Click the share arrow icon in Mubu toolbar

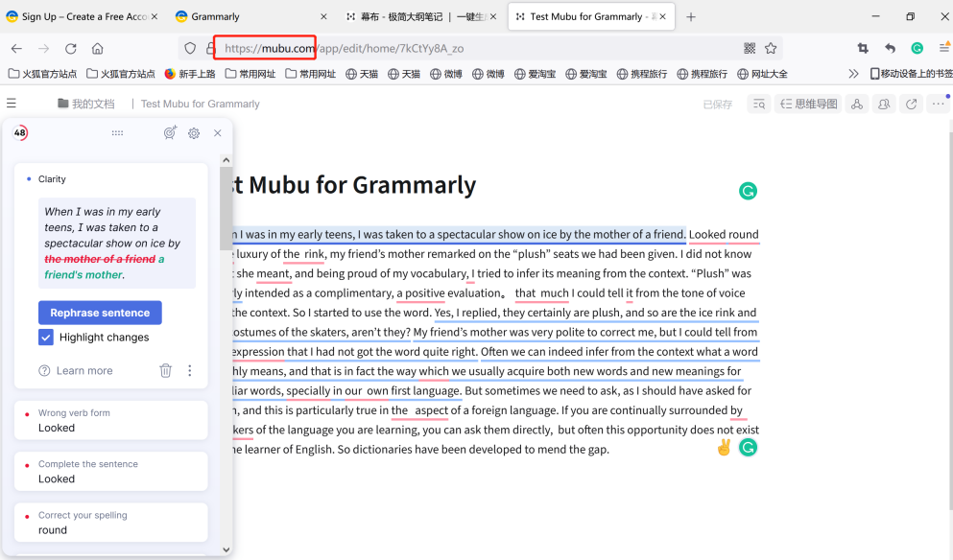pos(911,104)
